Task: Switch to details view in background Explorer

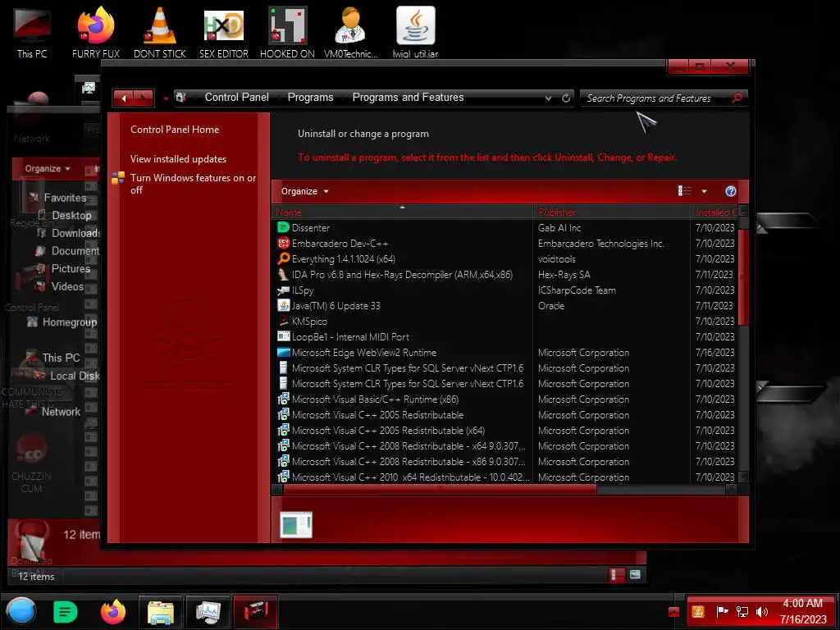Action: click(x=617, y=575)
